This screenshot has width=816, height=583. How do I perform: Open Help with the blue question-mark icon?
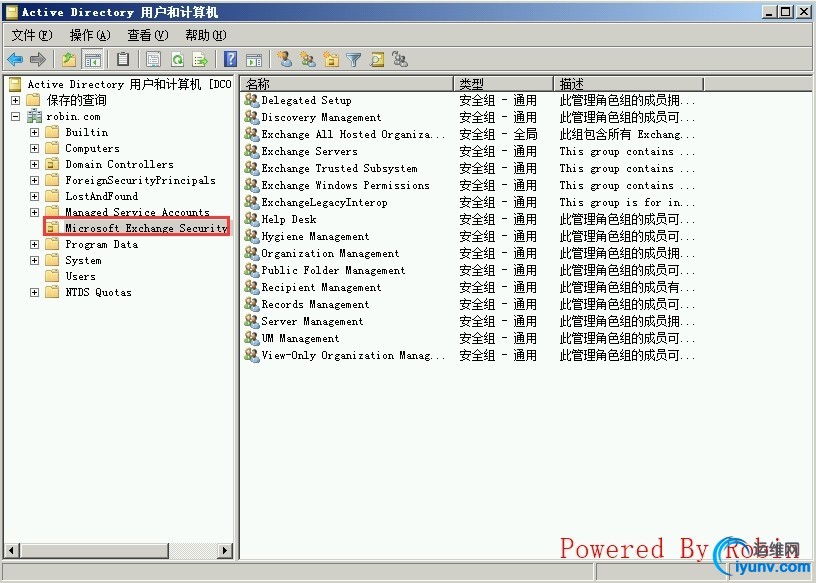(230, 59)
